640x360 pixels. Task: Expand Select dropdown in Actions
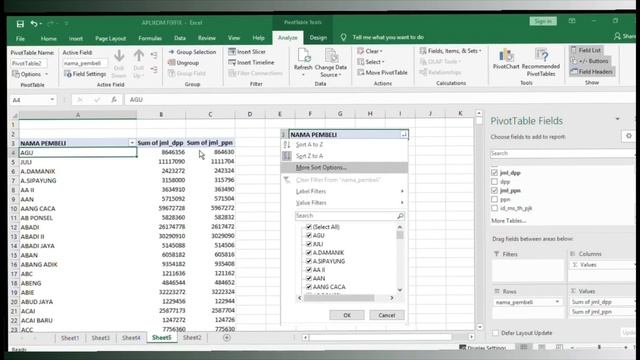[x=383, y=62]
